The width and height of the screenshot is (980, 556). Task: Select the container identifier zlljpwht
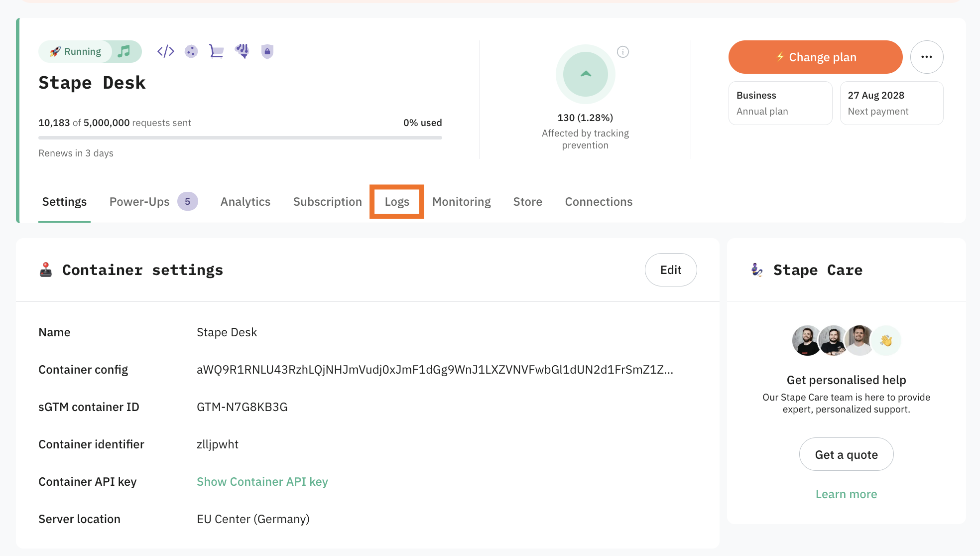[x=218, y=444]
